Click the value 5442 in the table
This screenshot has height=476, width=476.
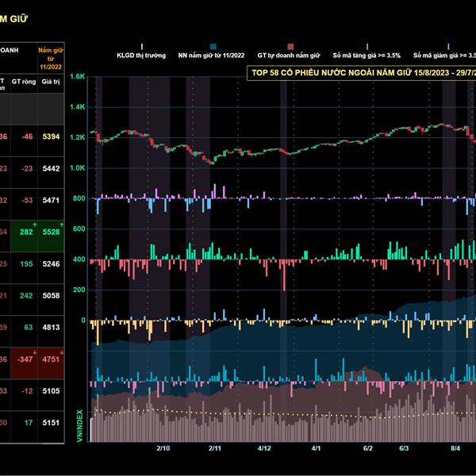[x=51, y=168]
